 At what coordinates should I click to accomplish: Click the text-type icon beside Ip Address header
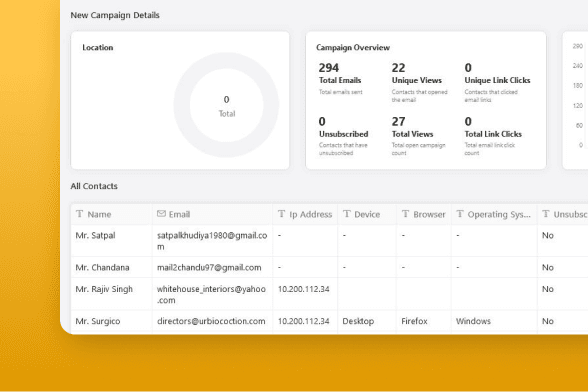click(x=281, y=214)
